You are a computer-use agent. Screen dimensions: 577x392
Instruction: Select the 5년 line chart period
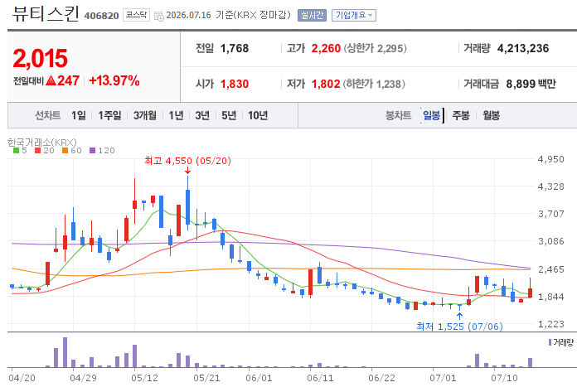(x=229, y=115)
